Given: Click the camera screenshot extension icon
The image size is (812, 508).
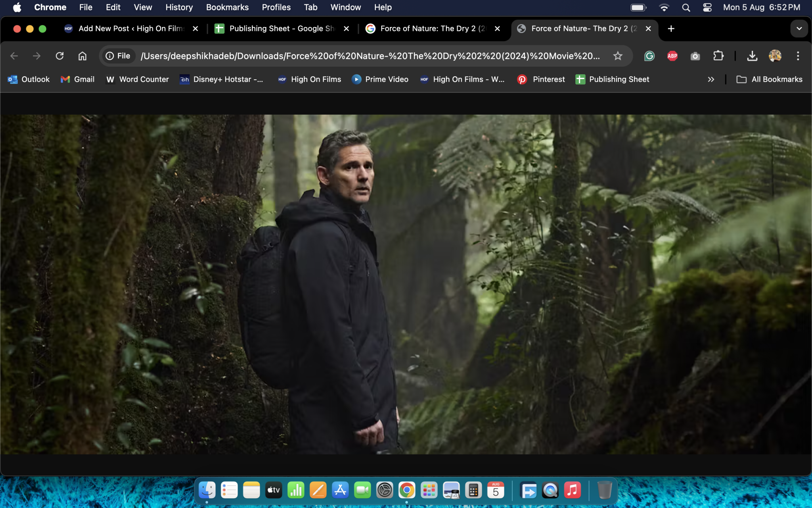Looking at the screenshot, I should point(695,56).
